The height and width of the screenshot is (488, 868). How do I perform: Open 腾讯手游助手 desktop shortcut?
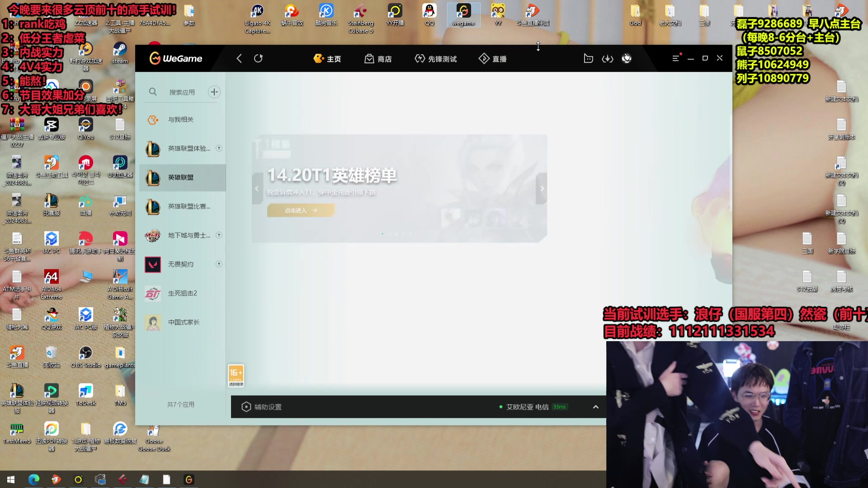coord(85,243)
